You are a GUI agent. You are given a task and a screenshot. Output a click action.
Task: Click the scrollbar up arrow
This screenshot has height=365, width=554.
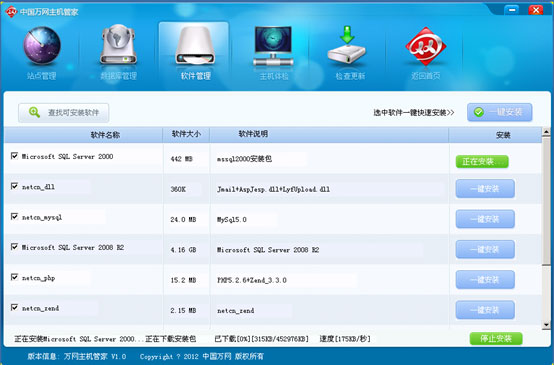pos(546,132)
